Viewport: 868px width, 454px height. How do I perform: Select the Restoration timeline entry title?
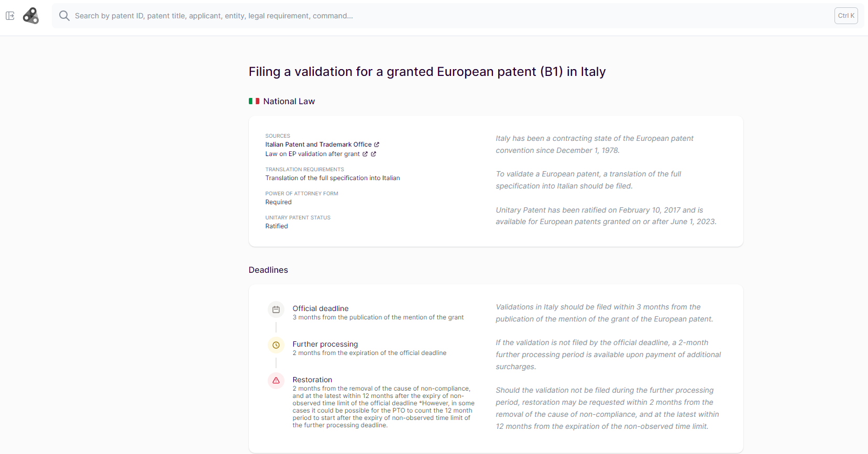[312, 380]
